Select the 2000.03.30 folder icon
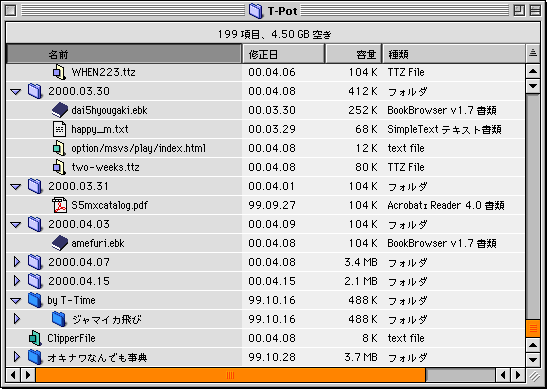Screen dimensions: 547x389 (x=35, y=91)
